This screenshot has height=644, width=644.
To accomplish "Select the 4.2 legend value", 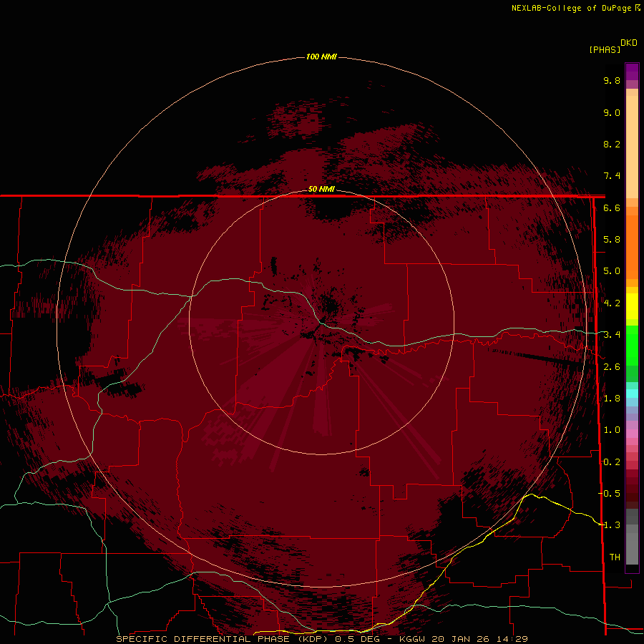I will tap(612, 303).
